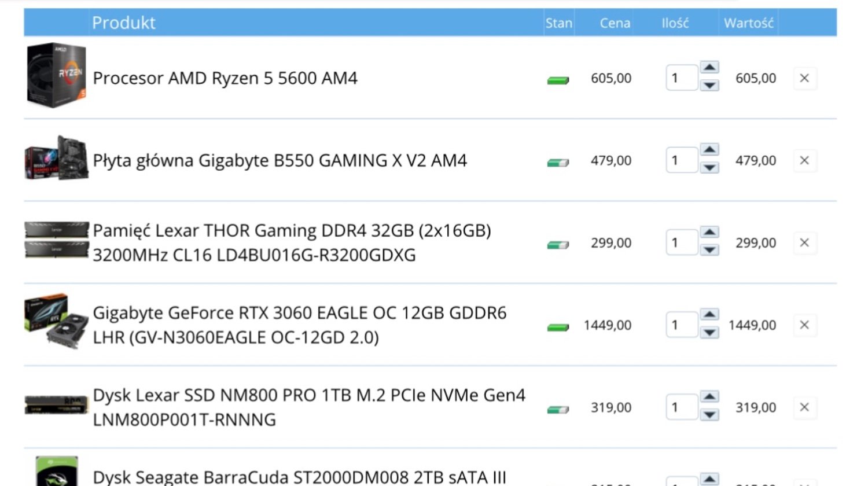Click the Wartość column header
Screen dimensions: 868x486
coord(749,23)
